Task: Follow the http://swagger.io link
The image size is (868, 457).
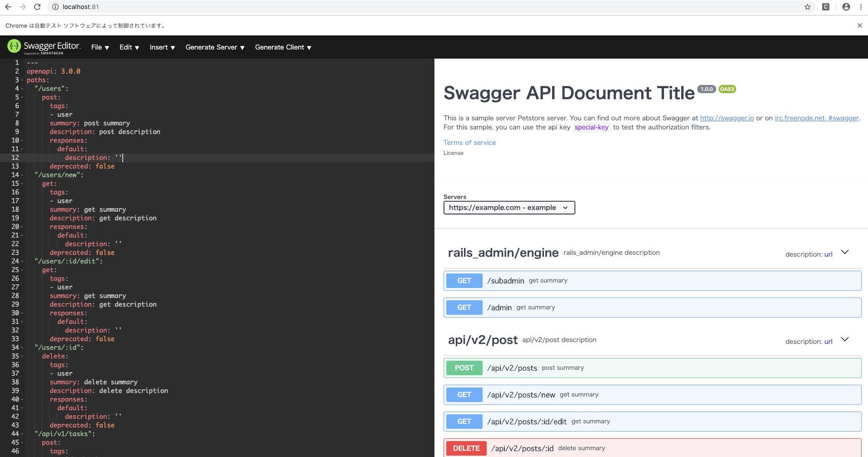Action: tap(726, 118)
